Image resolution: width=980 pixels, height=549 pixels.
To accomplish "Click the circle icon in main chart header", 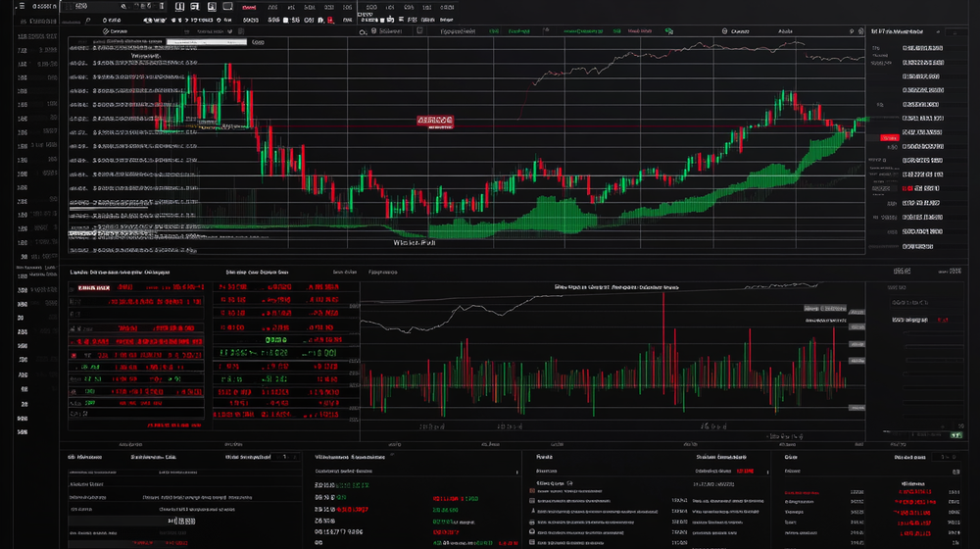I will coord(363,31).
